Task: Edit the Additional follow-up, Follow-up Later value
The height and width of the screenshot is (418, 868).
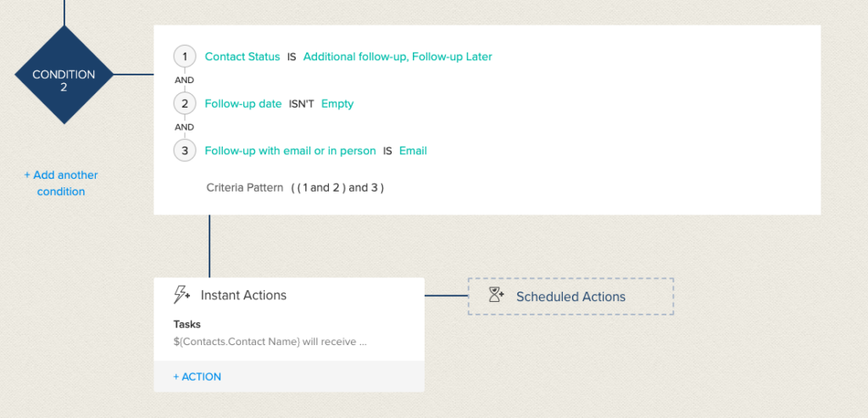Action: [x=398, y=57]
